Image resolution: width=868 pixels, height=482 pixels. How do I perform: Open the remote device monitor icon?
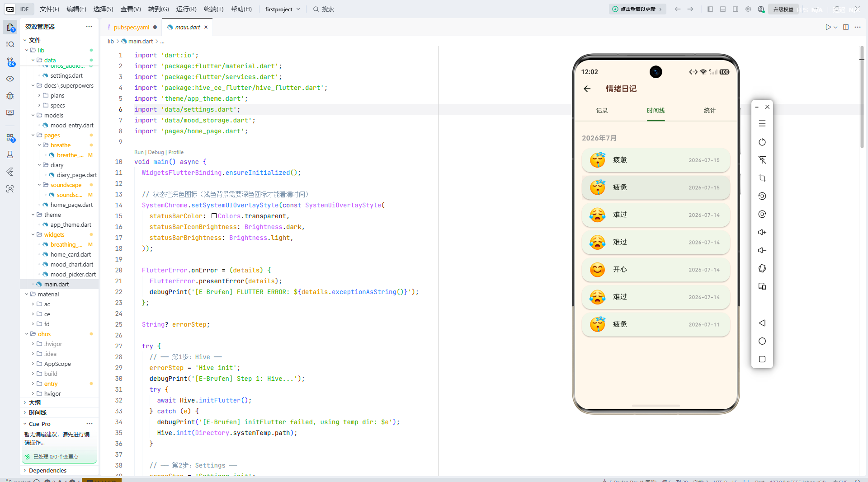tap(10, 113)
